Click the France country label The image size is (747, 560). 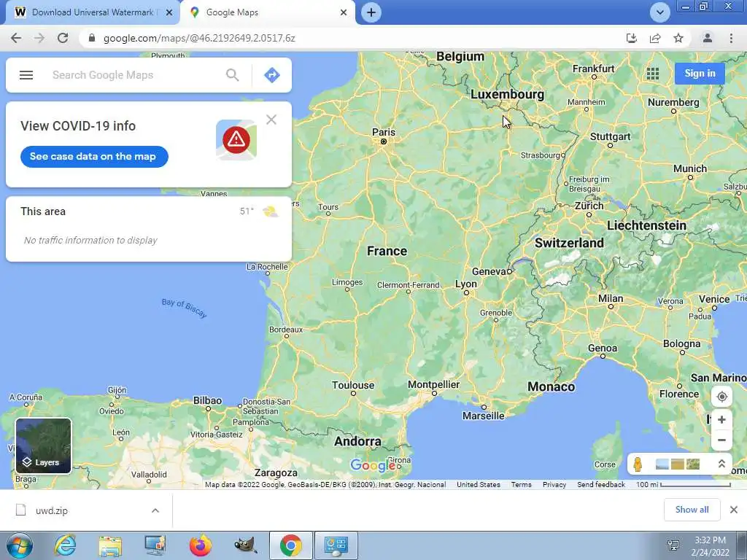pos(387,251)
